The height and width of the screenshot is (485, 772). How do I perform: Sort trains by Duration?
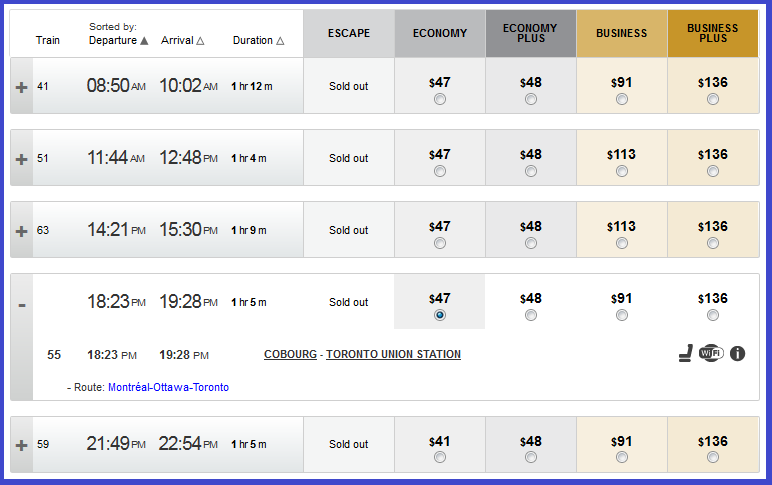pos(258,40)
